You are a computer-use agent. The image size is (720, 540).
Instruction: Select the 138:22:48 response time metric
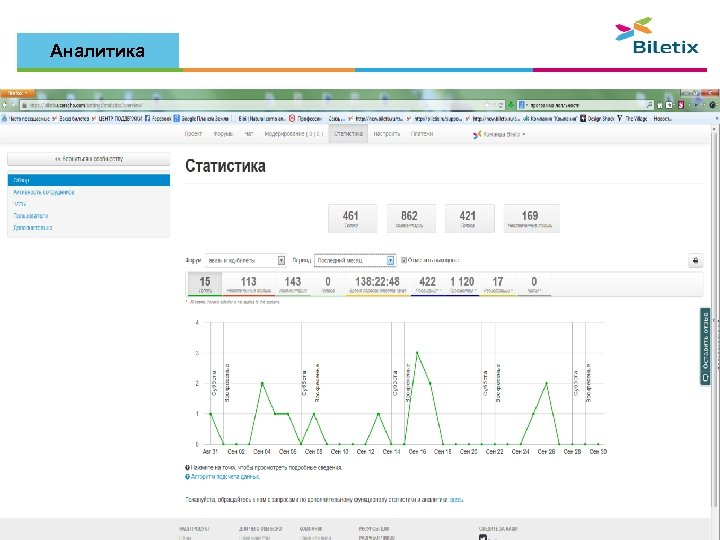click(x=377, y=284)
